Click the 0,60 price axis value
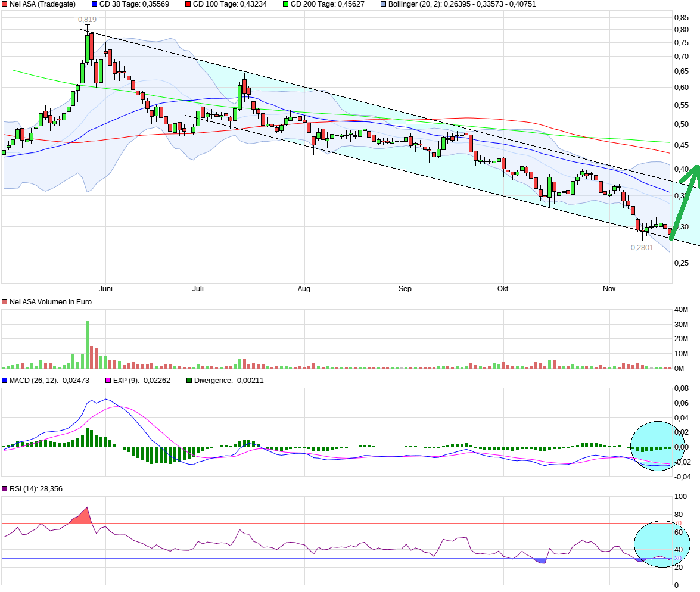Viewport: 700px width, 592px height. click(x=682, y=88)
